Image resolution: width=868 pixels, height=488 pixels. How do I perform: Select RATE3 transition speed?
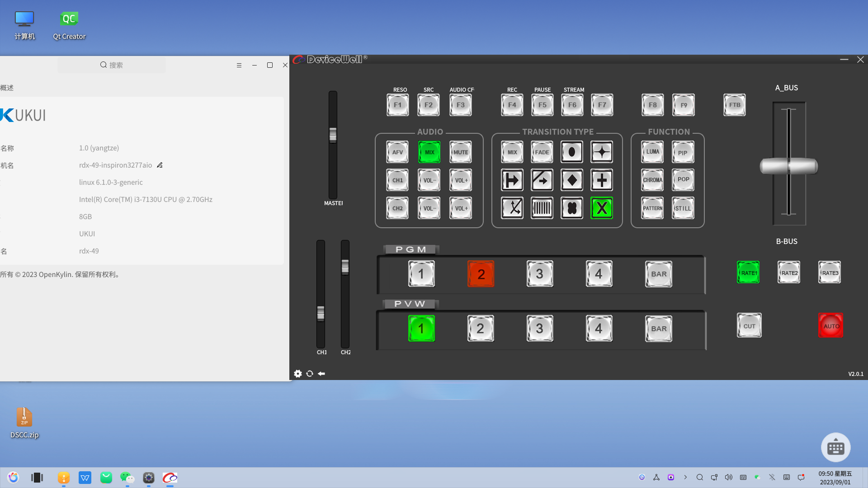click(830, 272)
